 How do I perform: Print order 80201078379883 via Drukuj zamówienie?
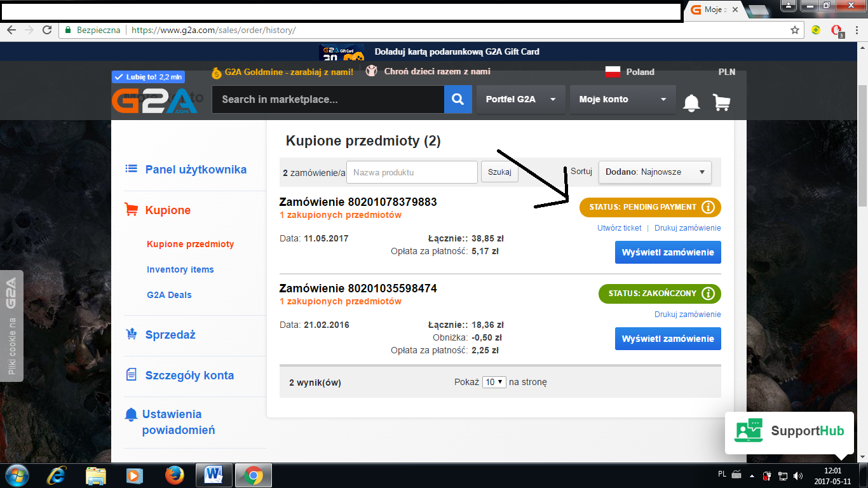point(688,228)
